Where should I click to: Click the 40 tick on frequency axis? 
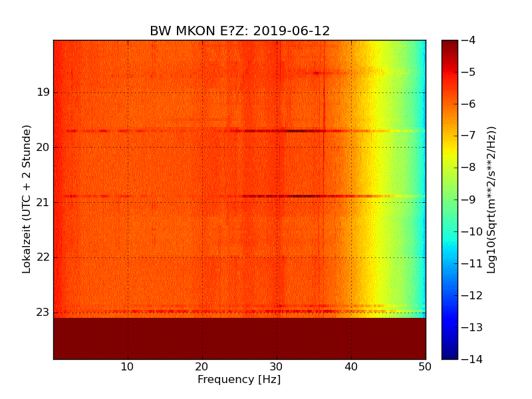(x=351, y=367)
